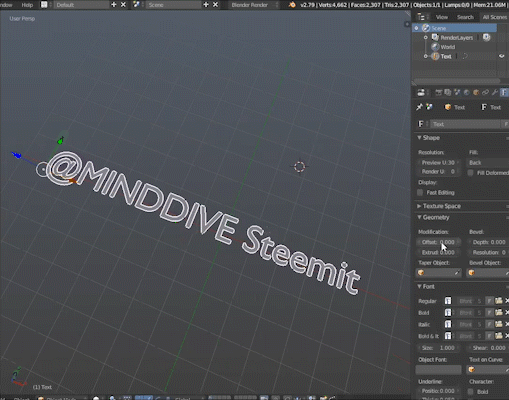This screenshot has width=509, height=400.
Task: Adjust the Preview U resolution field
Action: click(x=438, y=162)
